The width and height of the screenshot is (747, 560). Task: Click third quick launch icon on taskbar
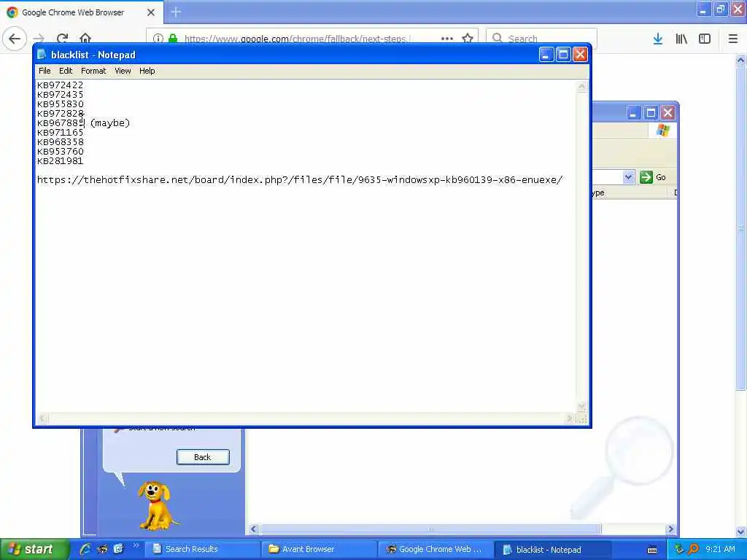[x=118, y=550]
